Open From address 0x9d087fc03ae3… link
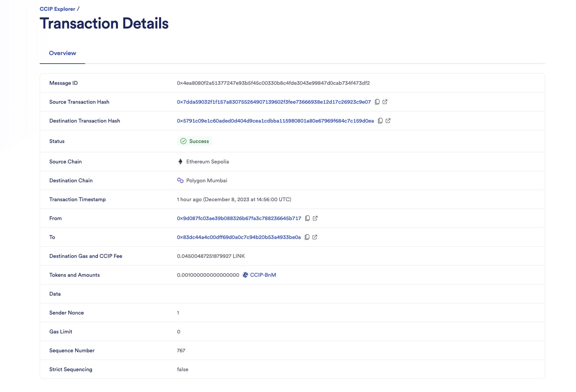This screenshot has width=576, height=392. 239,218
